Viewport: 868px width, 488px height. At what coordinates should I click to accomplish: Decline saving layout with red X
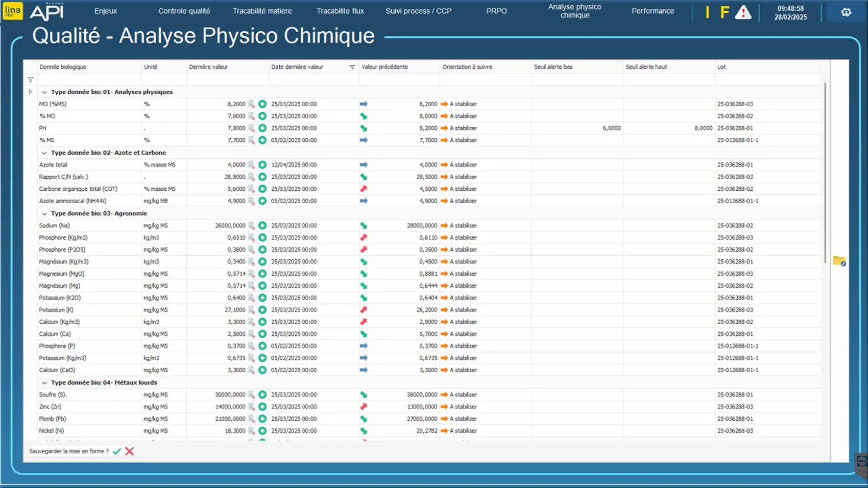click(129, 451)
